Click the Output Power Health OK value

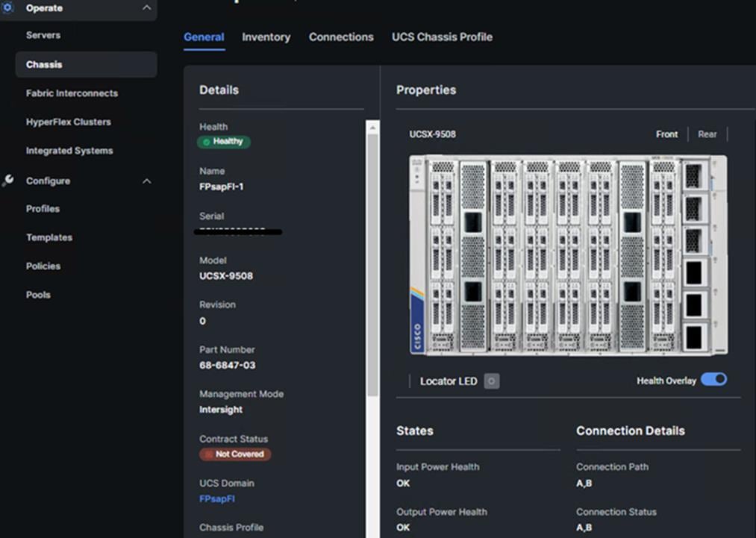pos(403,528)
